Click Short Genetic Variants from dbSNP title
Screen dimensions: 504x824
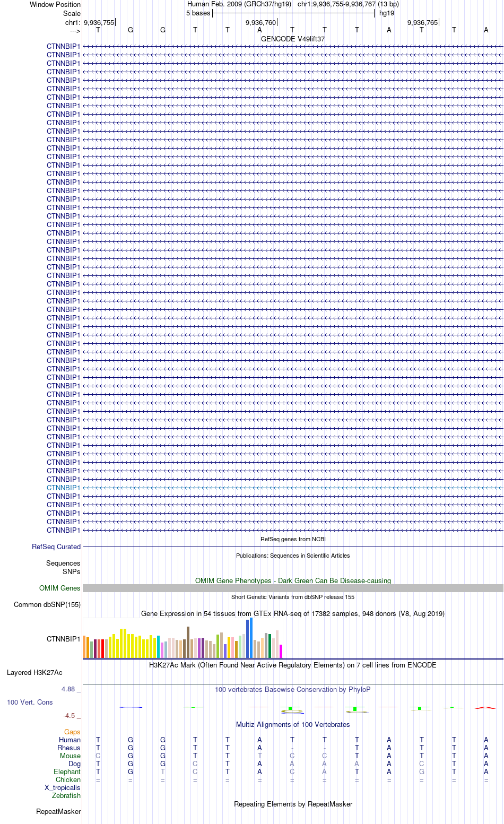(293, 597)
